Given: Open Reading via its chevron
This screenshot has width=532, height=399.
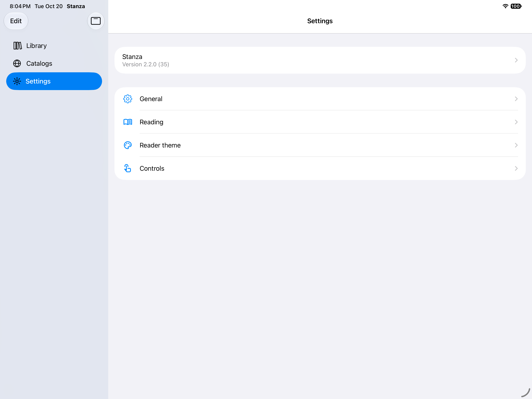Looking at the screenshot, I should [516, 122].
